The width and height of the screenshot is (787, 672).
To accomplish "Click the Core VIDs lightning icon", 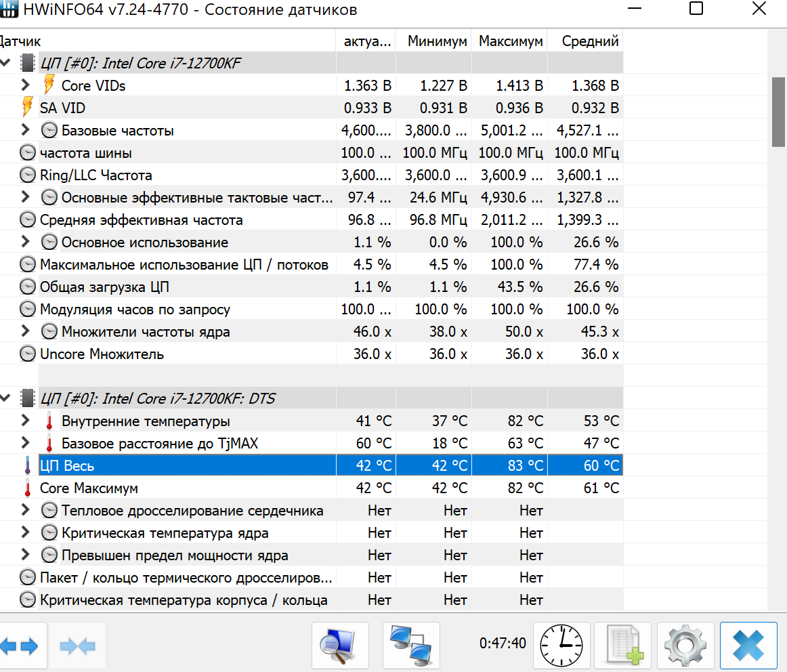I will click(x=49, y=85).
